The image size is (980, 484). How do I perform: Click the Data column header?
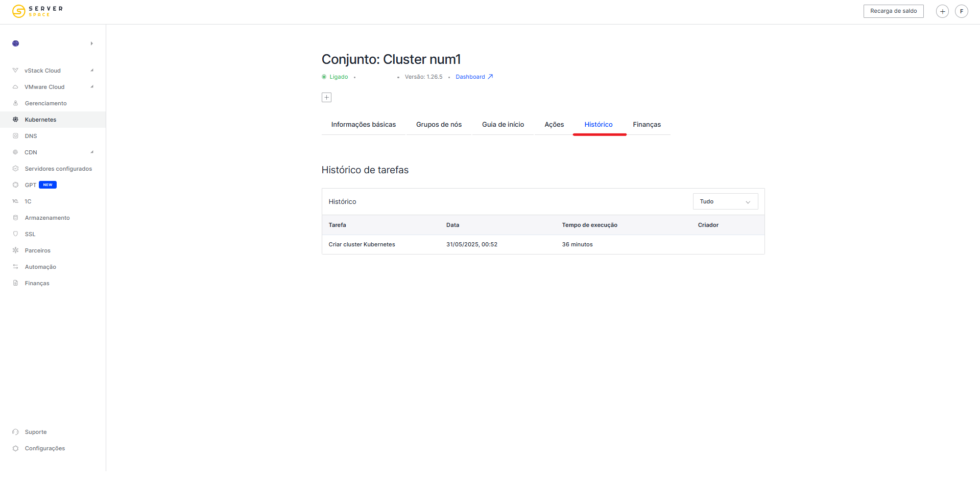tap(452, 225)
